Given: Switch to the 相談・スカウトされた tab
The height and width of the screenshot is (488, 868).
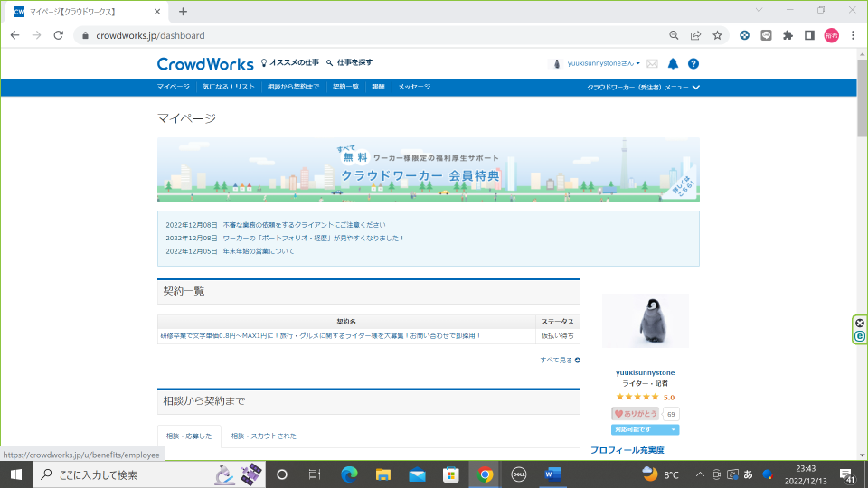Looking at the screenshot, I should pos(263,436).
